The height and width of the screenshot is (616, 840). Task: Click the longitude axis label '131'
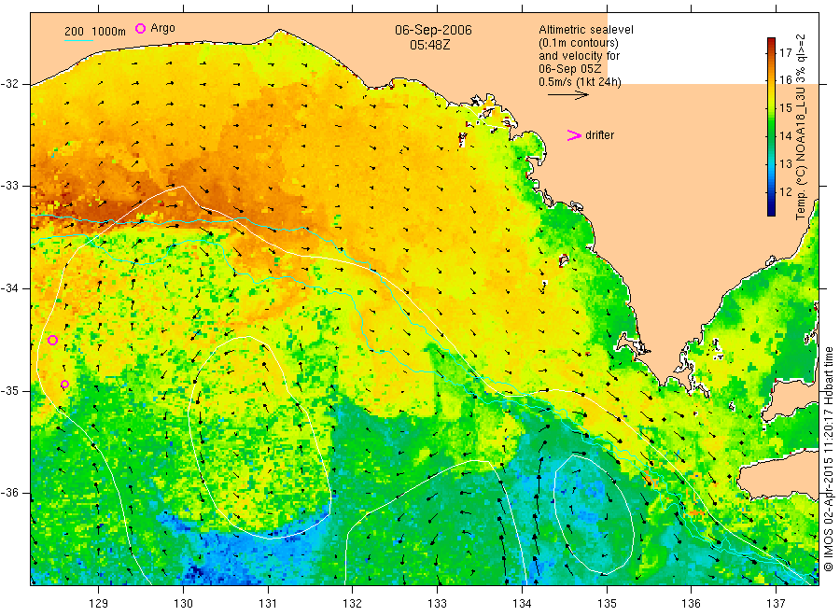(268, 604)
